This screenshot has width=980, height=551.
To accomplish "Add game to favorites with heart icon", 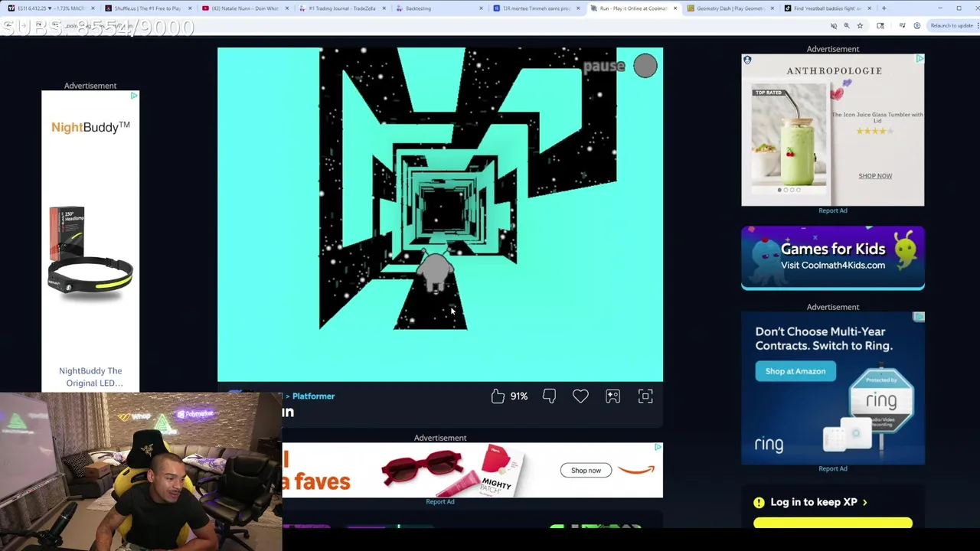I will 580,396.
